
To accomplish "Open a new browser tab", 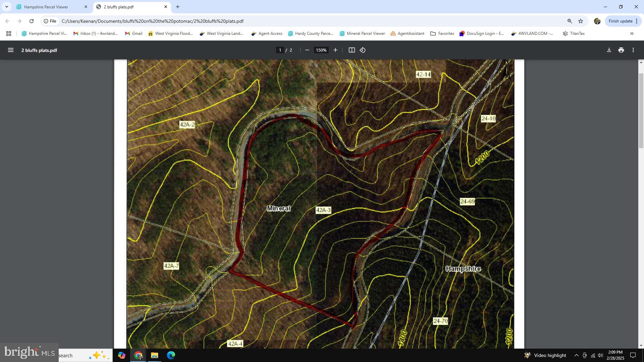I will 178,7.
